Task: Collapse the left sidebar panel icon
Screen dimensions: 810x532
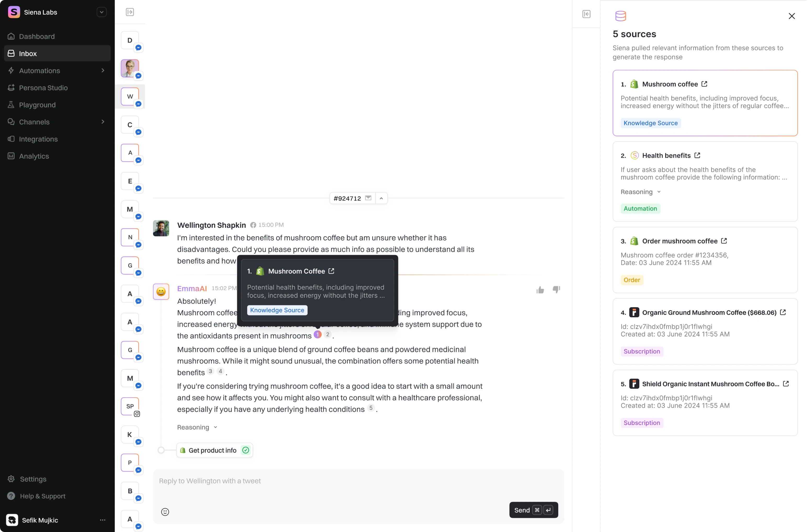Action: click(130, 12)
